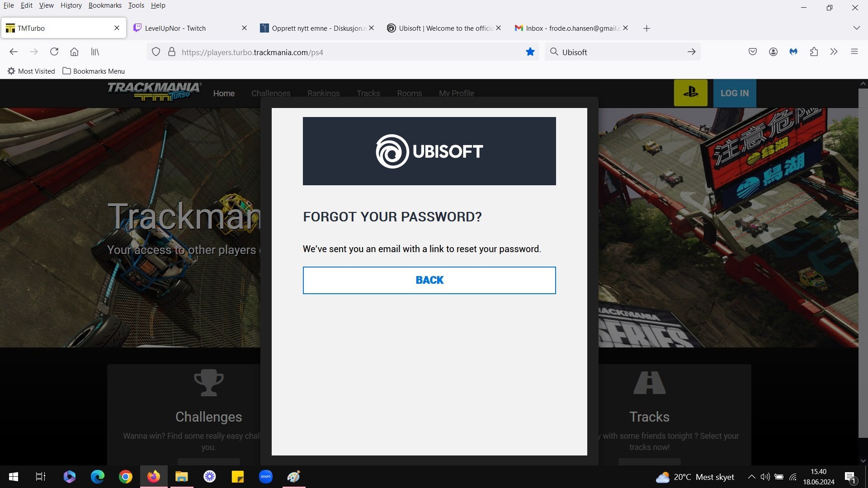
Task: Open the File menu
Action: (9, 5)
